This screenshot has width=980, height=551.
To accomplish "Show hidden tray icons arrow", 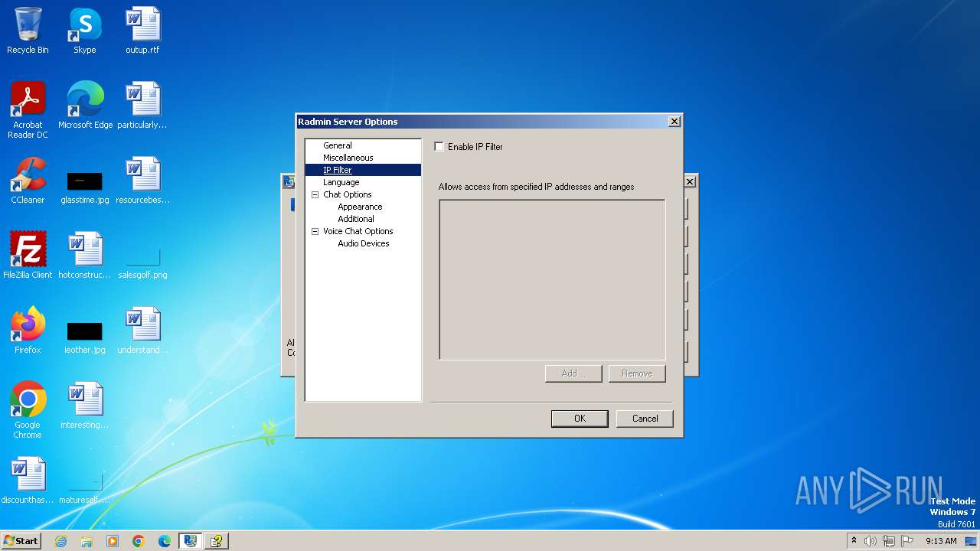I will (x=854, y=541).
